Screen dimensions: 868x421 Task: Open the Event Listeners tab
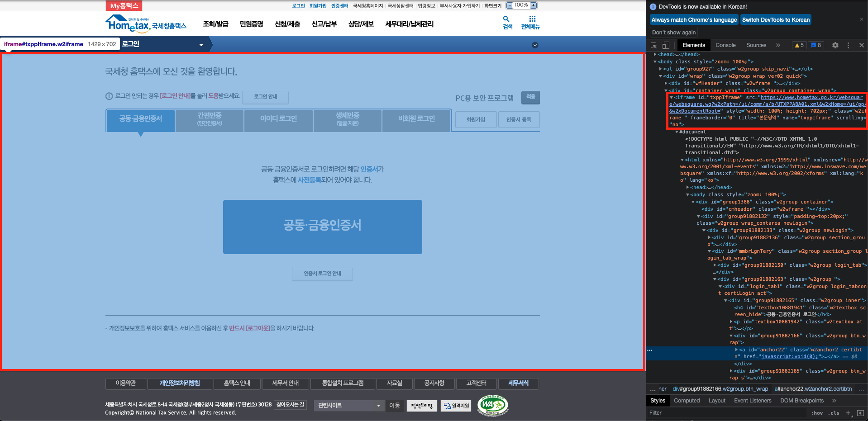click(753, 401)
